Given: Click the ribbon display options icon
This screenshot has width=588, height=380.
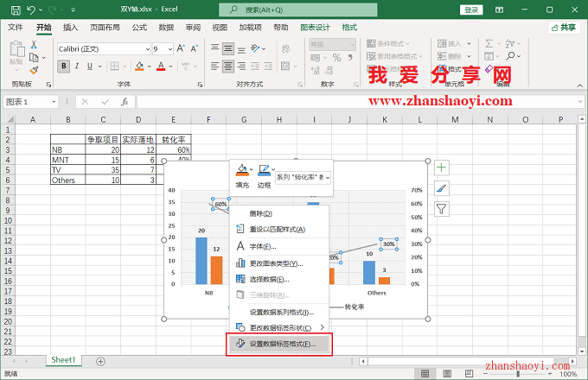Looking at the screenshot, I should (499, 9).
